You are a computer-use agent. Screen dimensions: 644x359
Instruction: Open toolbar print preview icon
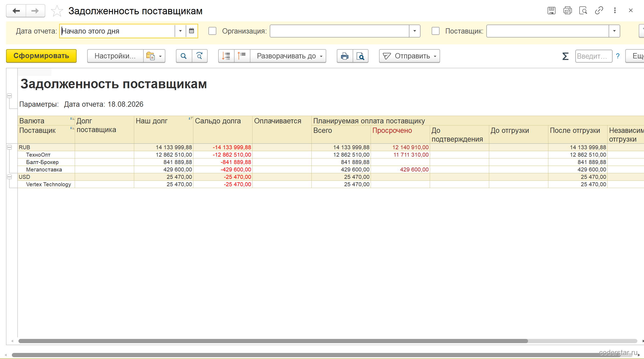[x=361, y=56]
